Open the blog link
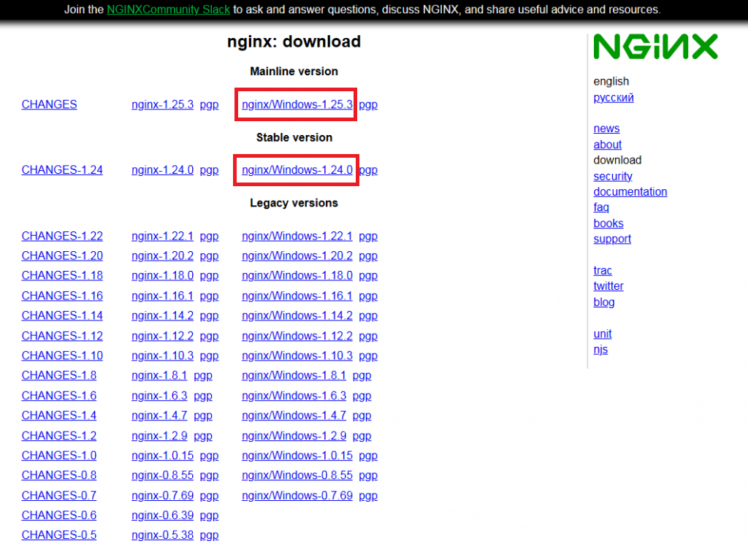The height and width of the screenshot is (560, 748). [x=604, y=302]
